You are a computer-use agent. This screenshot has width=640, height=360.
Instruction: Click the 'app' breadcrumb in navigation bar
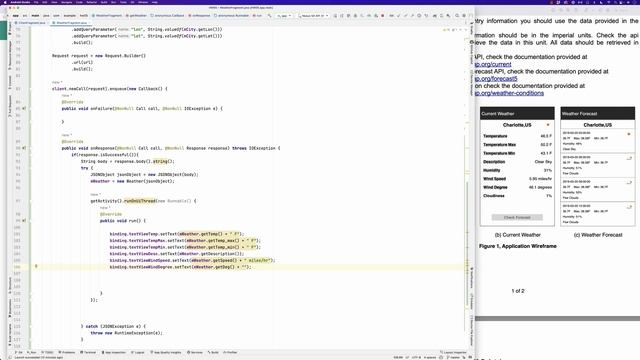16,16
